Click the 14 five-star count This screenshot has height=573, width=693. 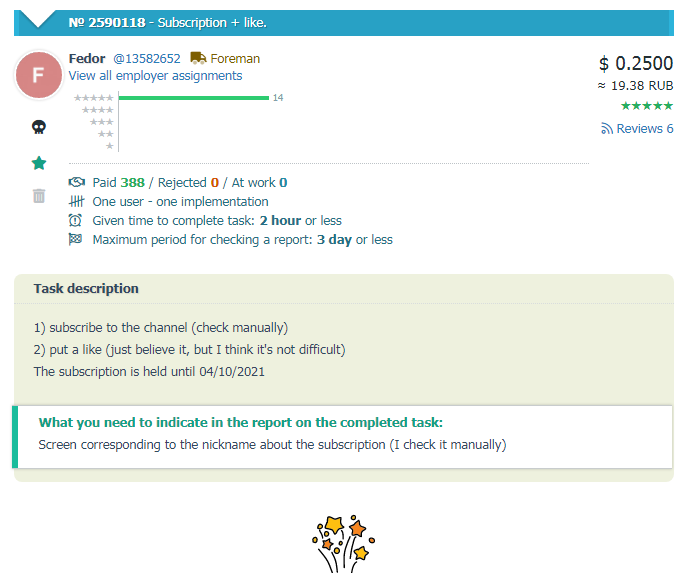278,98
